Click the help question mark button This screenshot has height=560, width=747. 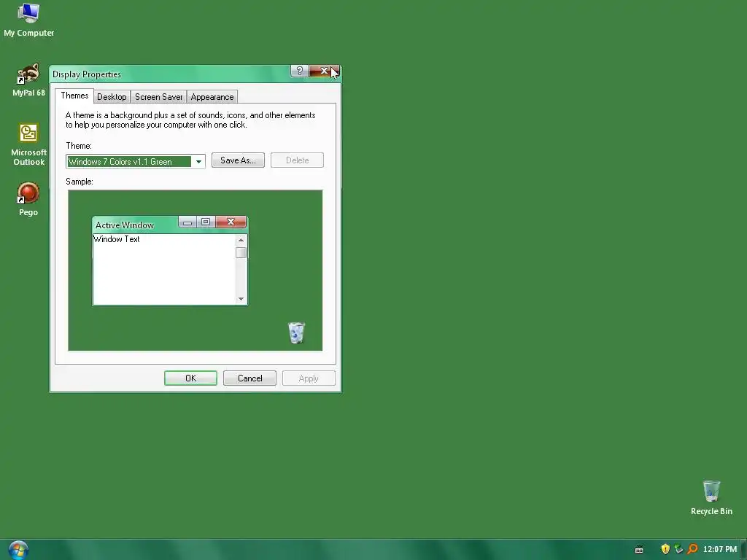299,71
